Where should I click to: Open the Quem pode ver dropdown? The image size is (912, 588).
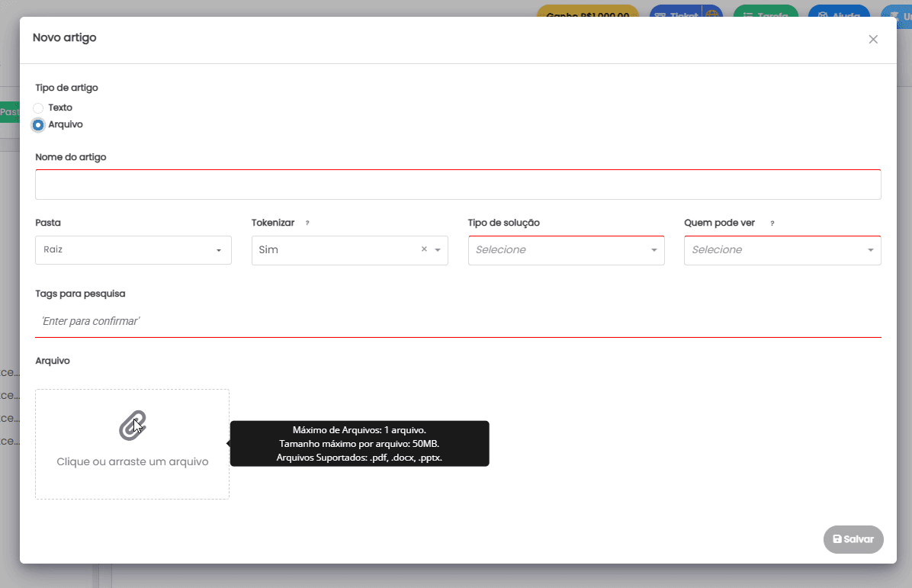coord(782,250)
